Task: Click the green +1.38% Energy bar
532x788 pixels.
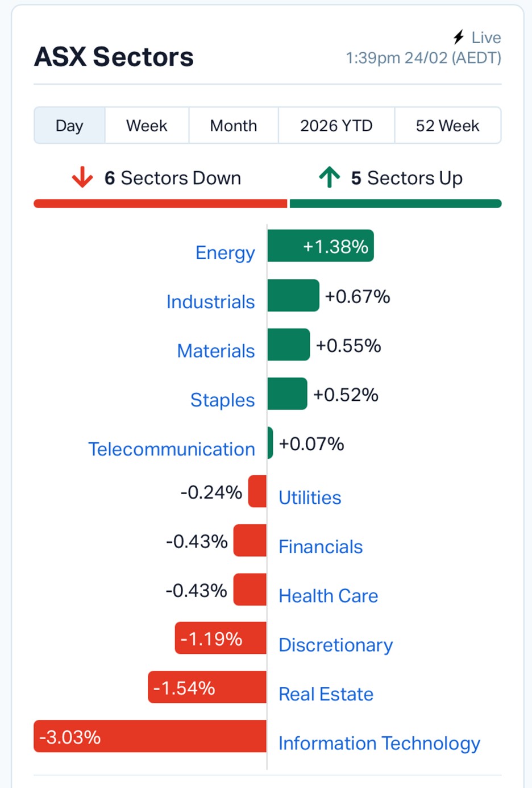Action: [321, 246]
